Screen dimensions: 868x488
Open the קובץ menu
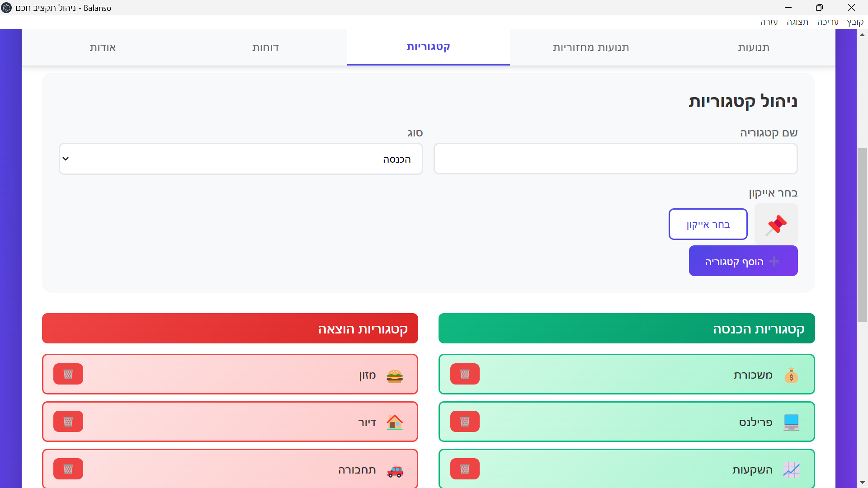tap(855, 22)
